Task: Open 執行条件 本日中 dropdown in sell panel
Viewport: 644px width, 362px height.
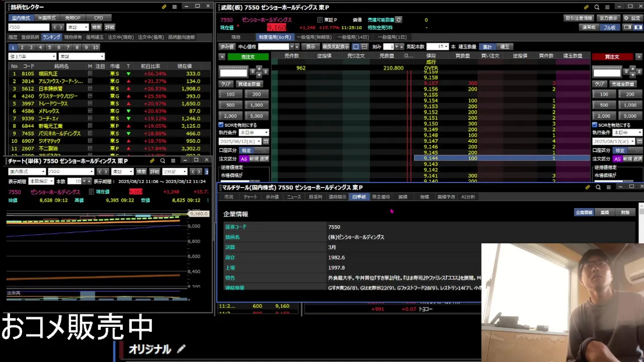Action: click(254, 133)
